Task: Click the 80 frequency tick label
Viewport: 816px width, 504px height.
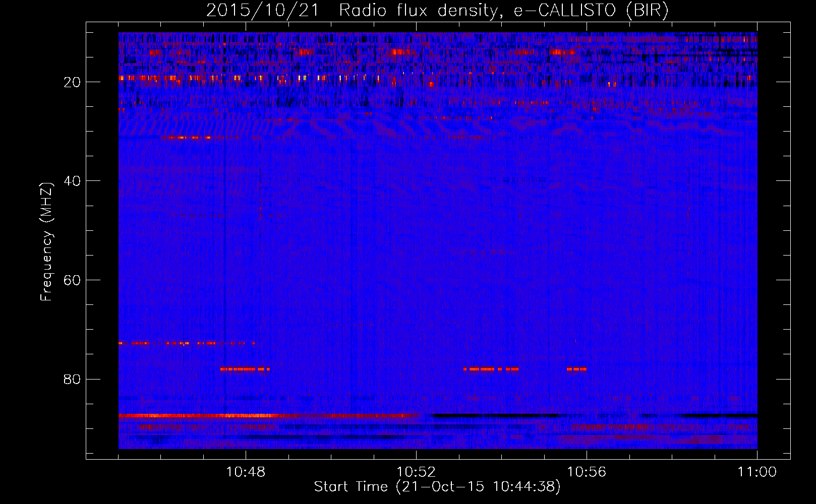Action: point(73,379)
